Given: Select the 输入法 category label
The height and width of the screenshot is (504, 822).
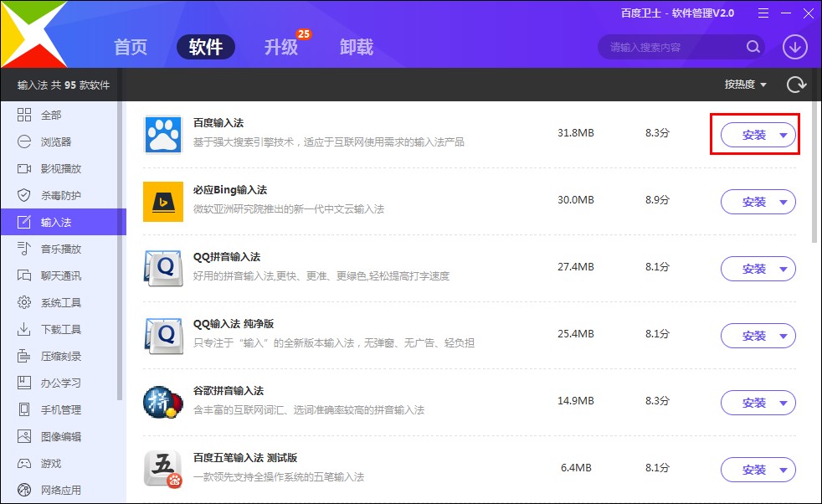Looking at the screenshot, I should [56, 223].
